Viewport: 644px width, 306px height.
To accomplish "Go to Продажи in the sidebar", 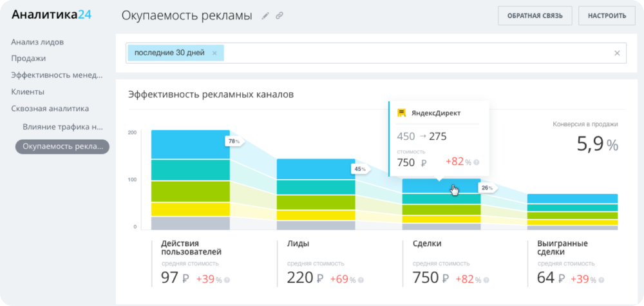I will click(x=28, y=58).
